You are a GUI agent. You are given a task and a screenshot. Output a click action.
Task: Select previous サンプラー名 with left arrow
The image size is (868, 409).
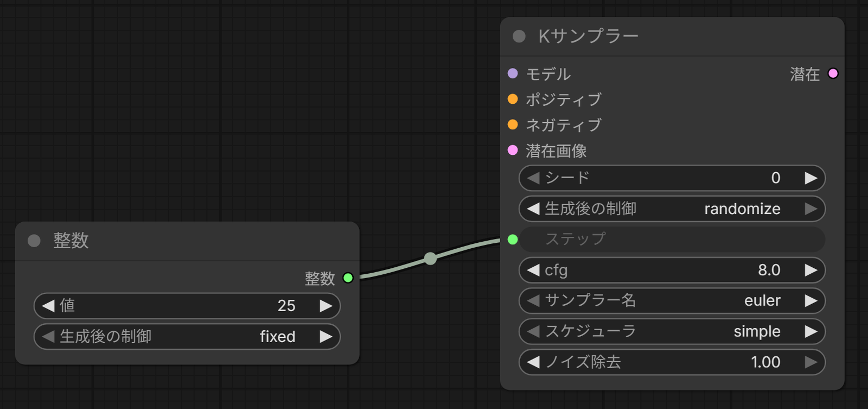click(533, 300)
